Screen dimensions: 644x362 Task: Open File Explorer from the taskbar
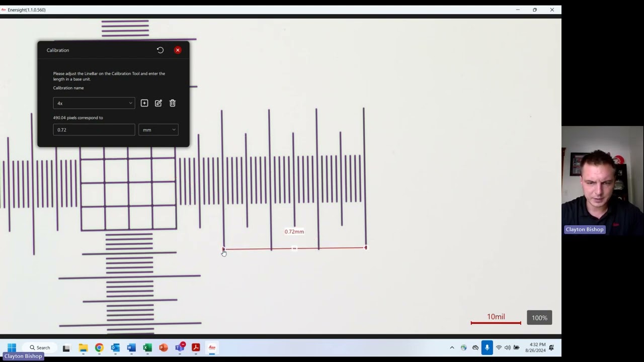(83, 347)
